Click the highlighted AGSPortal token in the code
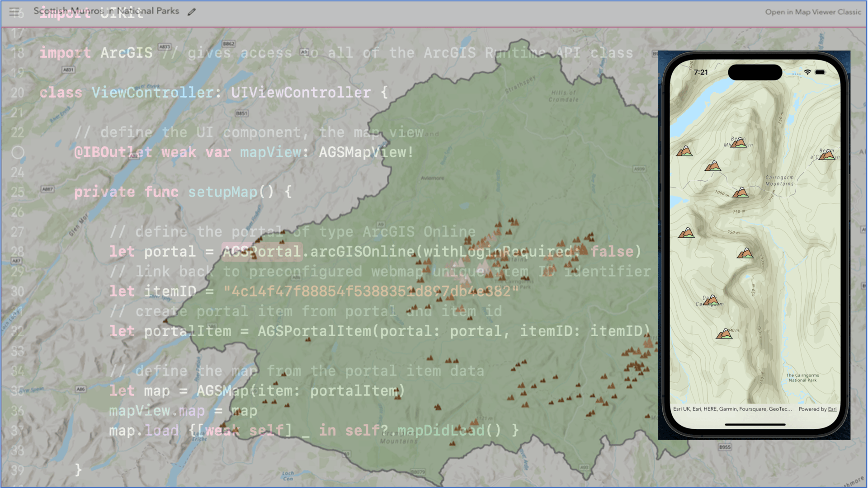The image size is (868, 488). (261, 252)
